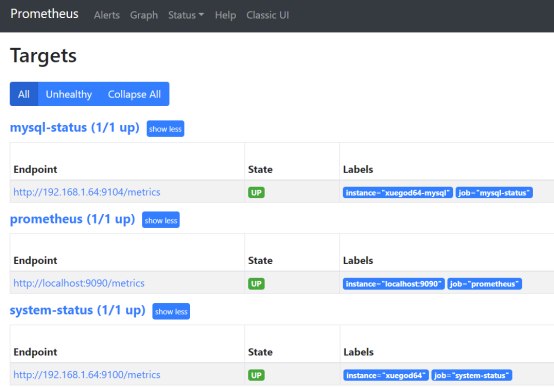The height and width of the screenshot is (391, 554).
Task: Expand the Status dropdown menu
Action: pyautogui.click(x=186, y=15)
